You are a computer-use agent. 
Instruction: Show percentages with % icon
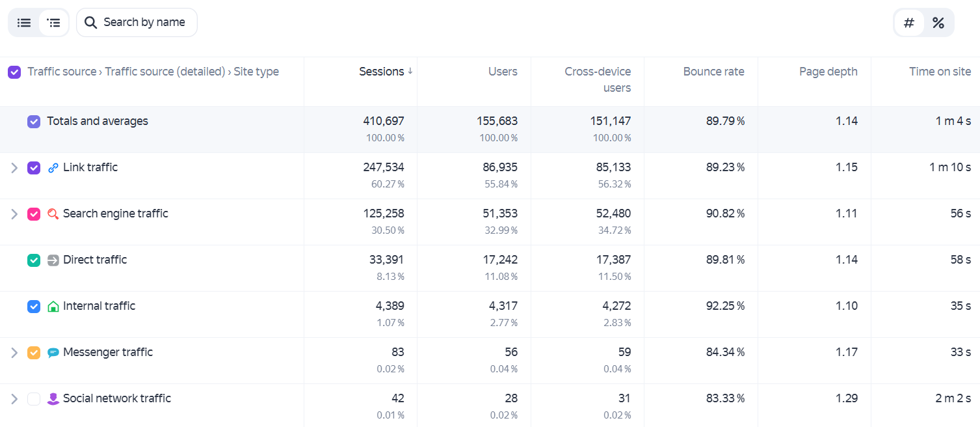(x=938, y=23)
